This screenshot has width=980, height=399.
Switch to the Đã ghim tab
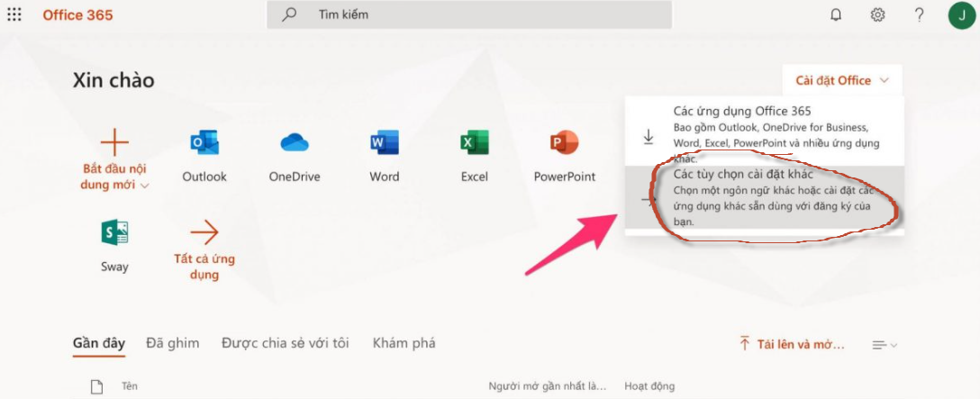pos(173,343)
